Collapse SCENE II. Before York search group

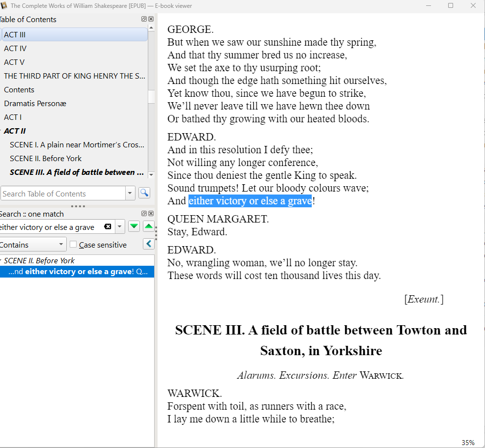1,261
